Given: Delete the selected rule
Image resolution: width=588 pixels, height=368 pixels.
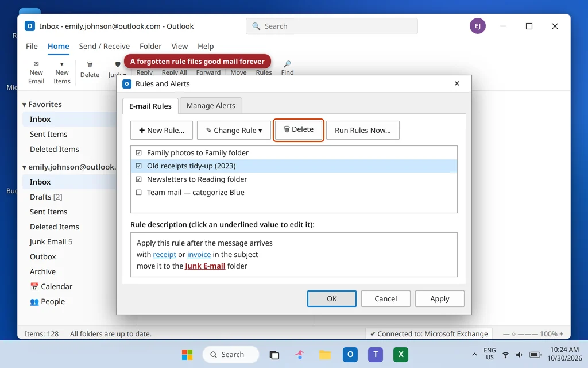Looking at the screenshot, I should coord(299,129).
